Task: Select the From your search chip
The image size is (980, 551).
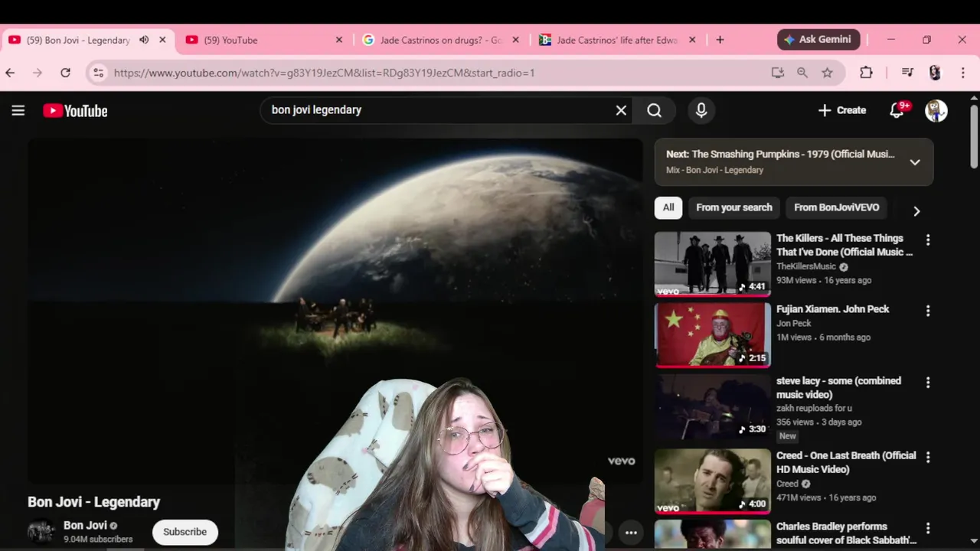Action: (734, 207)
